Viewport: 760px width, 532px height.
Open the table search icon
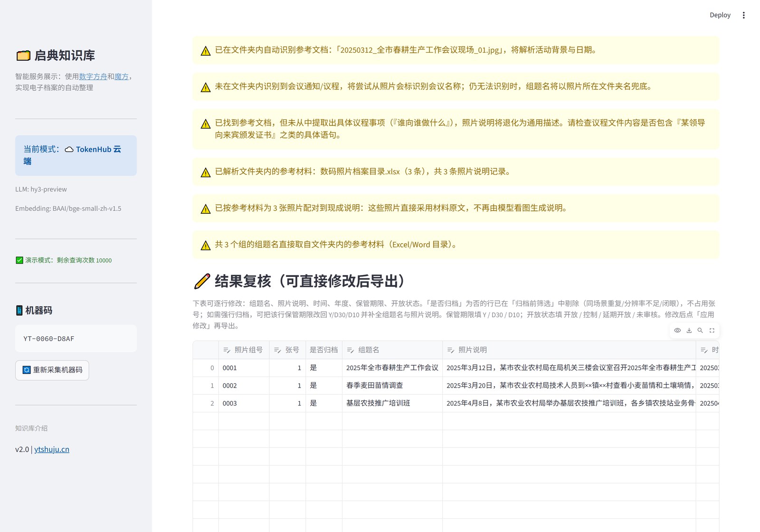[700, 330]
